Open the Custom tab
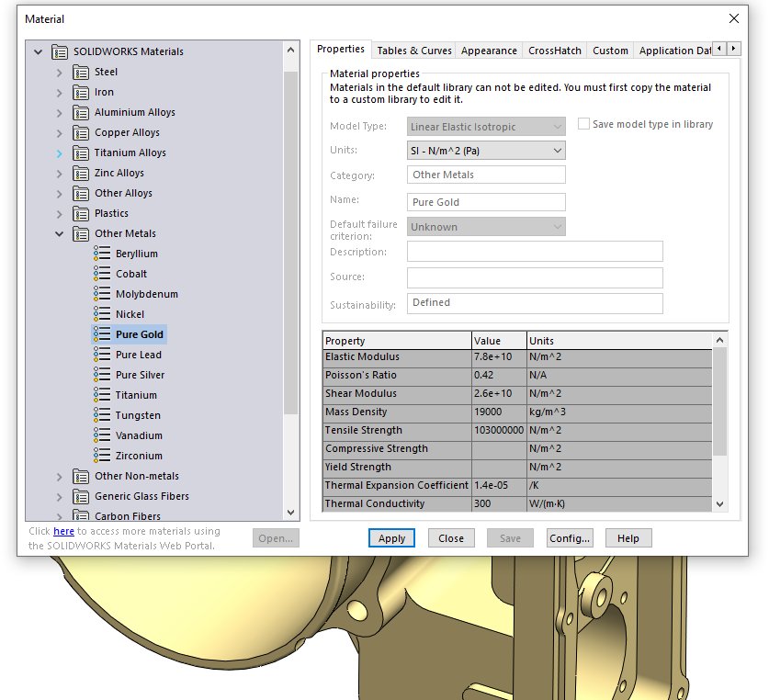This screenshot has height=700, width=769. click(610, 51)
